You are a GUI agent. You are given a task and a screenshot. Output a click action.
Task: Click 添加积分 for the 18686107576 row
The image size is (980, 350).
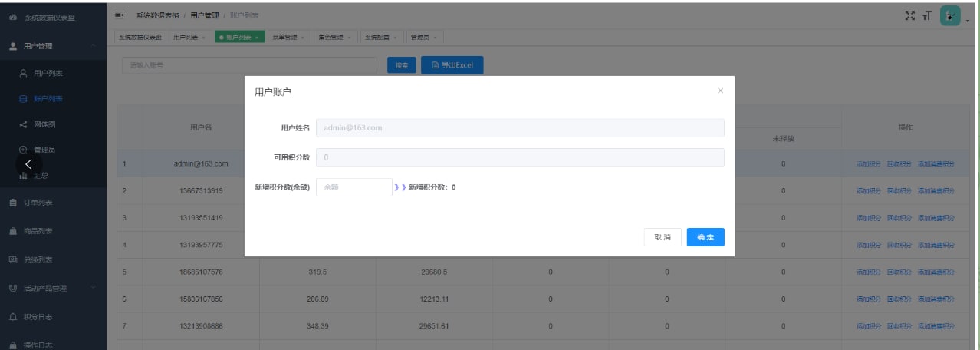[x=868, y=272]
